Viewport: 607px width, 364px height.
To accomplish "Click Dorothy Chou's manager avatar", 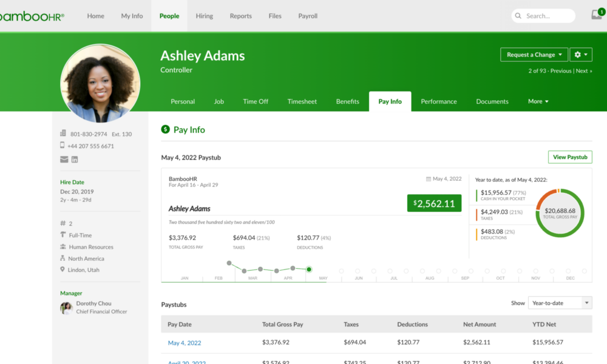I will pos(66,308).
